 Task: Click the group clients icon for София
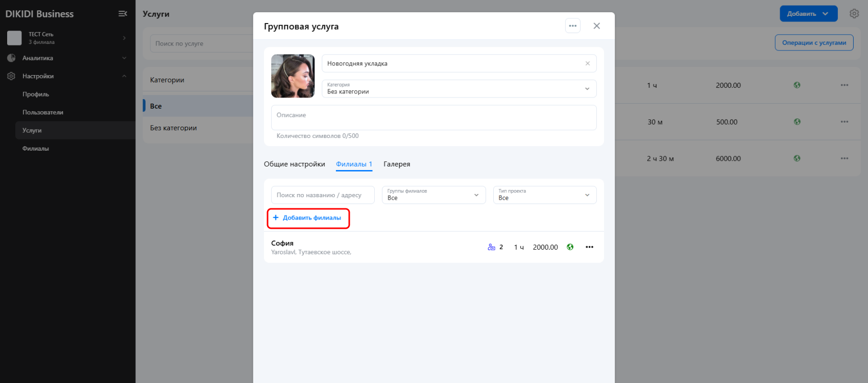tap(491, 247)
